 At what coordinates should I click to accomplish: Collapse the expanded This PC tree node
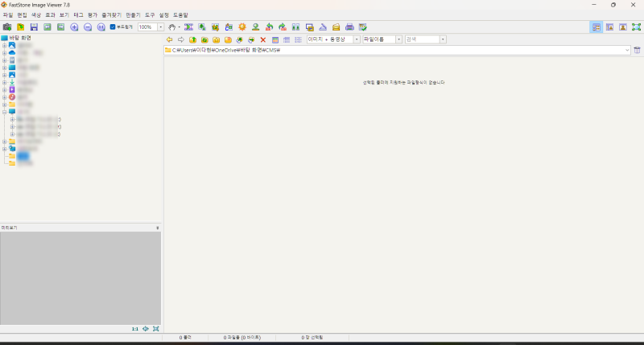pyautogui.click(x=5, y=112)
